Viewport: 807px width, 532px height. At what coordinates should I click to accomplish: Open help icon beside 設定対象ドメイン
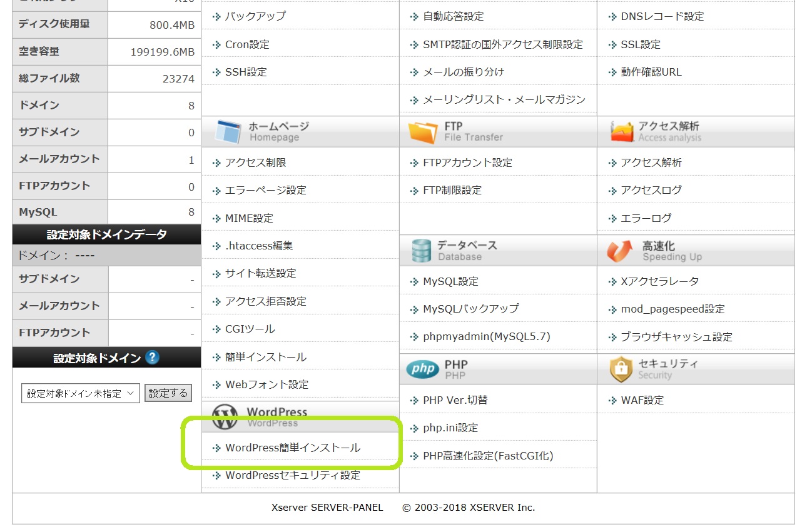152,358
